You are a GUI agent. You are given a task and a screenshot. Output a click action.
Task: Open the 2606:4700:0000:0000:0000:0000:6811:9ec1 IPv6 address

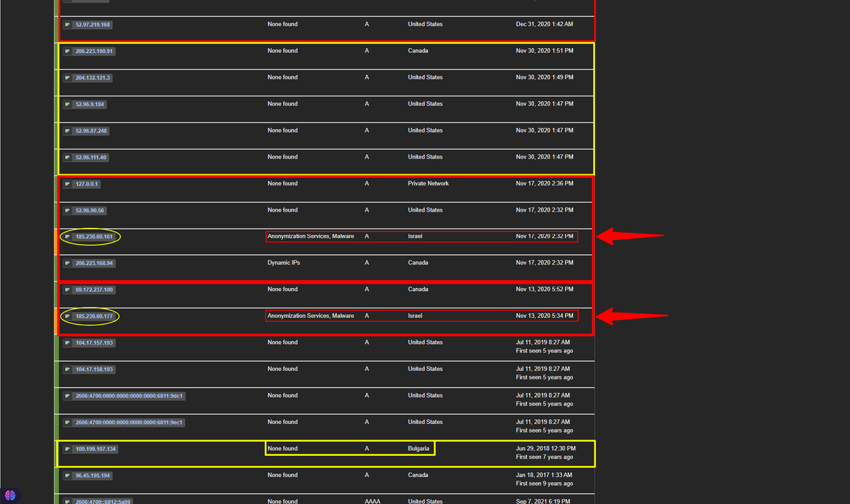click(x=129, y=423)
